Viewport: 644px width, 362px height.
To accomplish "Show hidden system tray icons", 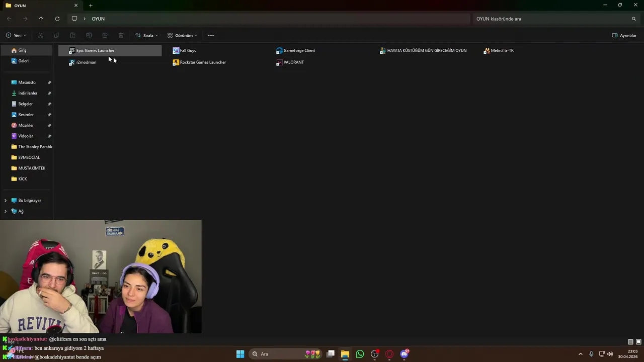I will [580, 354].
